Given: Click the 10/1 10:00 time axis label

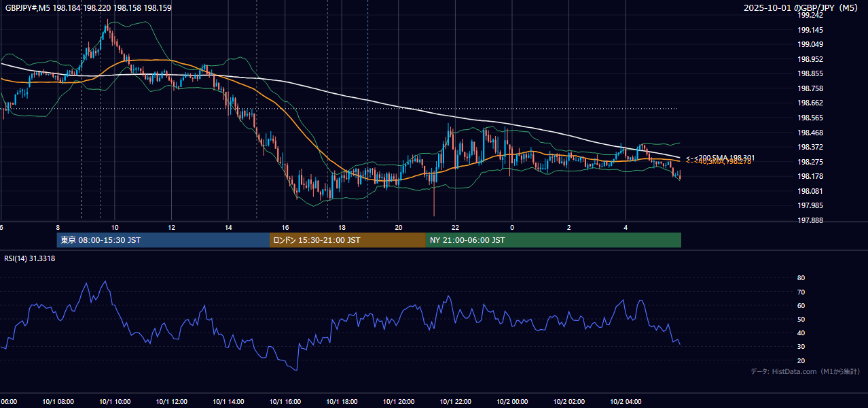Looking at the screenshot, I should pyautogui.click(x=115, y=401).
